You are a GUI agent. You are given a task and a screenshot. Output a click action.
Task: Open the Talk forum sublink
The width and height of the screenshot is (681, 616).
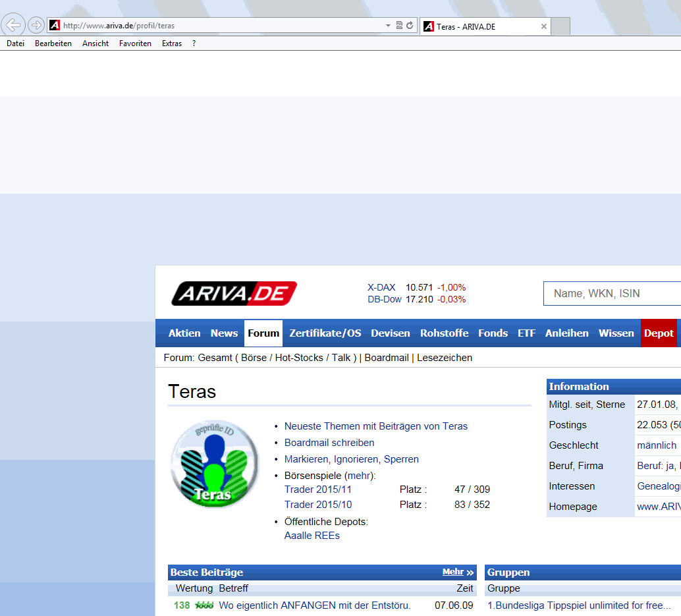pos(341,358)
